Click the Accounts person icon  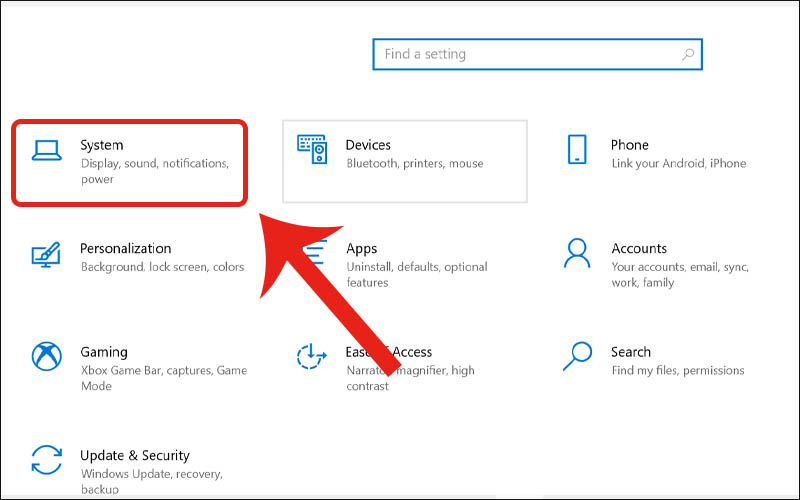pyautogui.click(x=577, y=253)
